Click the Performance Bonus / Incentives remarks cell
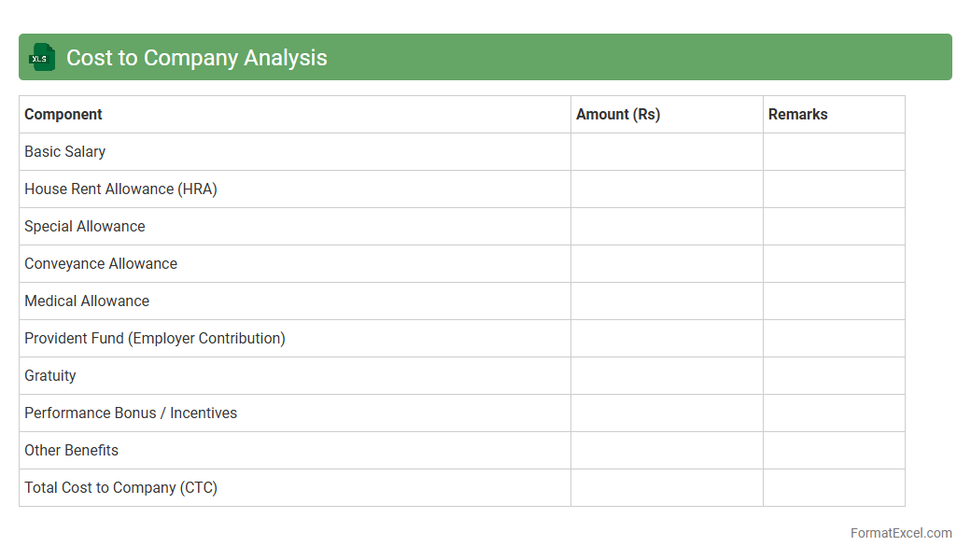Image resolution: width=971 pixels, height=560 pixels. pos(834,413)
